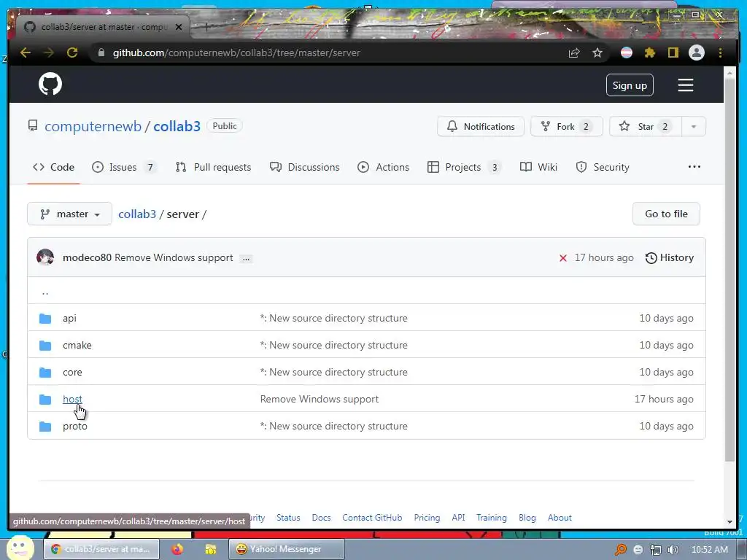Click the api folder icon
The height and width of the screenshot is (560, 747).
[45, 318]
